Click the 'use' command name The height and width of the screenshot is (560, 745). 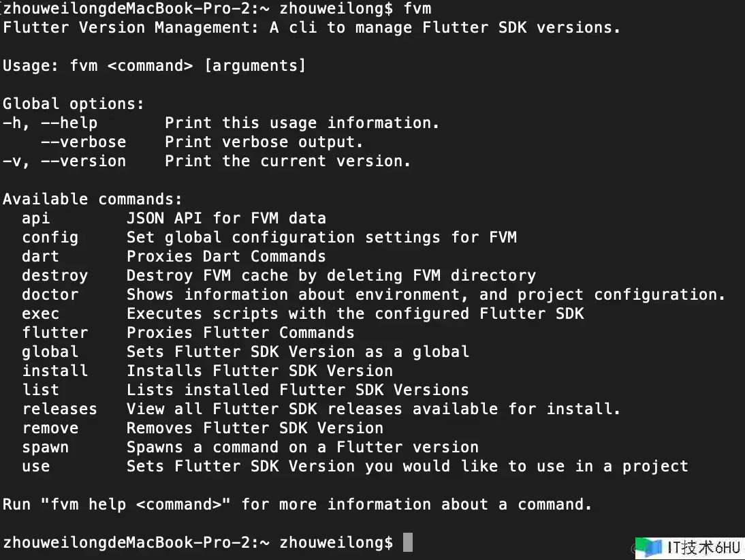[35, 467]
